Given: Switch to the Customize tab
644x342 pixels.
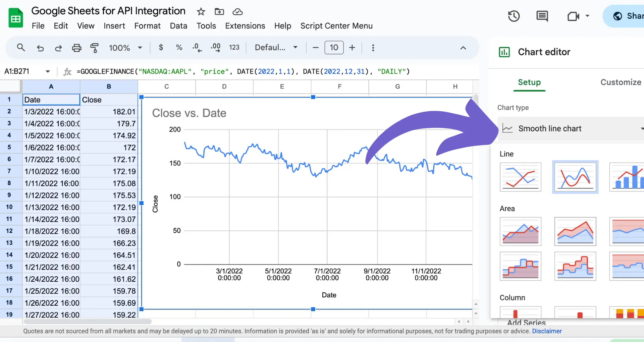Looking at the screenshot, I should pyautogui.click(x=621, y=82).
